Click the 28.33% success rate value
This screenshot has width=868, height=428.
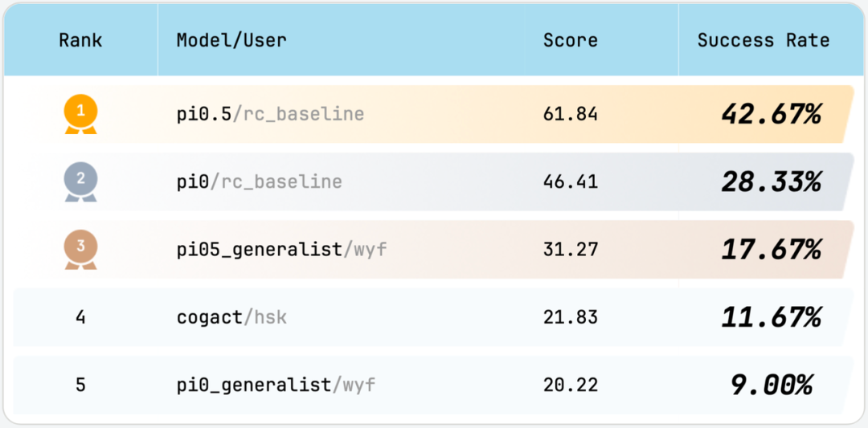coord(771,181)
